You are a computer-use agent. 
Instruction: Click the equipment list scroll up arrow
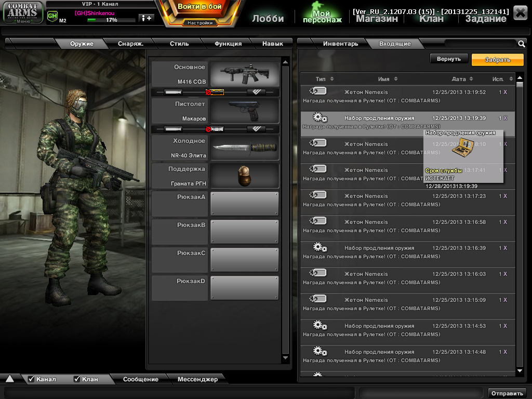point(285,62)
